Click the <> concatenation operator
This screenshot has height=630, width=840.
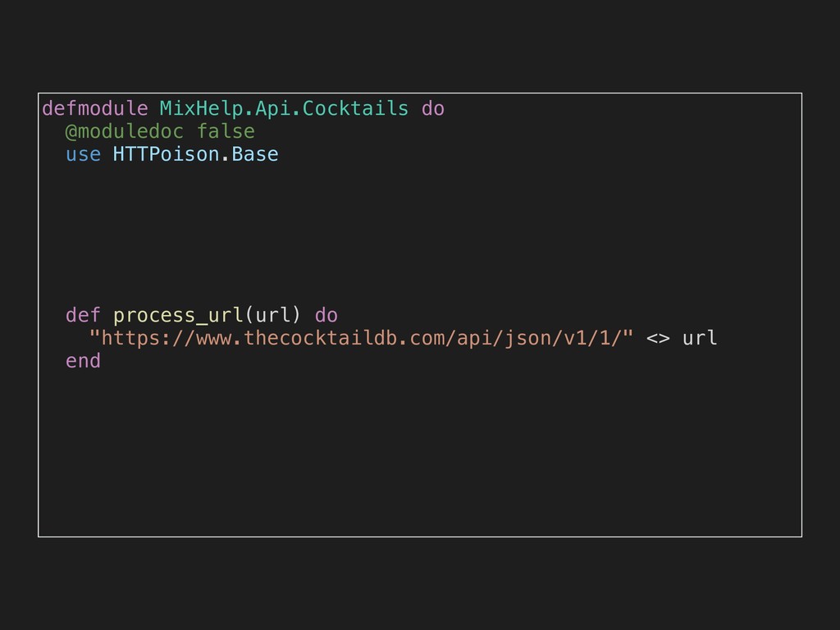[x=658, y=339]
